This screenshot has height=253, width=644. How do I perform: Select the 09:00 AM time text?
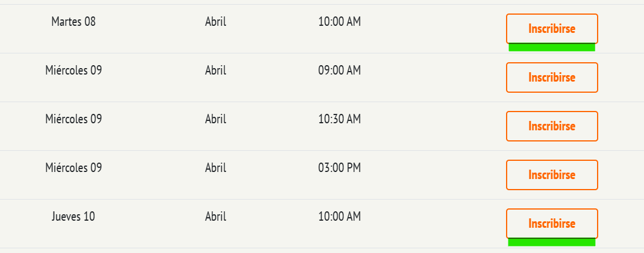click(339, 70)
